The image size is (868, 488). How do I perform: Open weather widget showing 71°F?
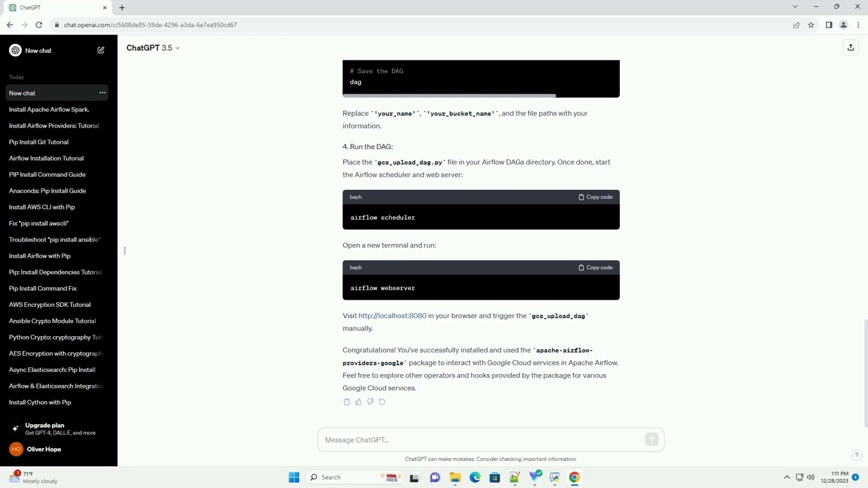(34, 477)
